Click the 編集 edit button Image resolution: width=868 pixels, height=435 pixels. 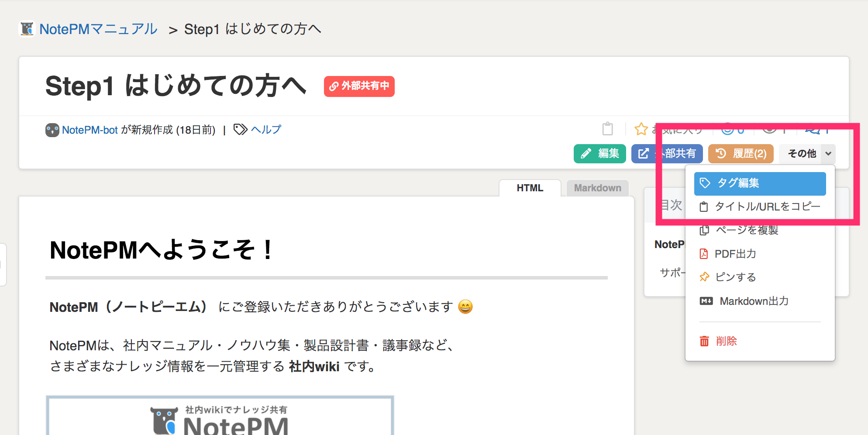pos(599,154)
